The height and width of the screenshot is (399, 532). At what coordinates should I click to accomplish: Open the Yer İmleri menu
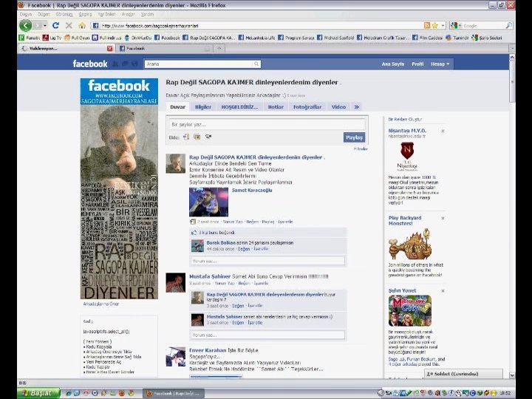pos(106,14)
